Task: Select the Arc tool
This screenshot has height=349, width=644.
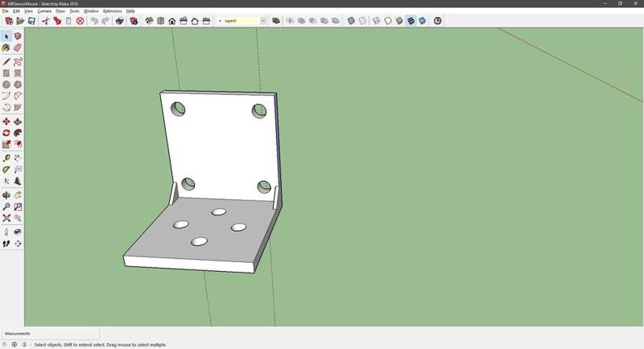Action: (6, 96)
